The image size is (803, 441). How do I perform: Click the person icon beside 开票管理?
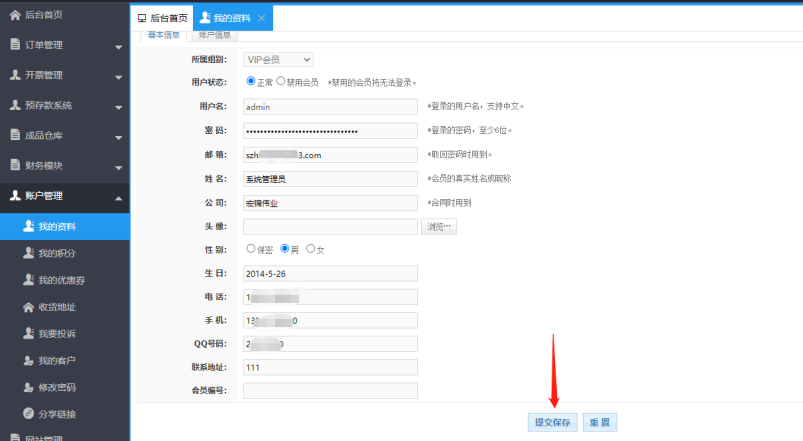(15, 75)
